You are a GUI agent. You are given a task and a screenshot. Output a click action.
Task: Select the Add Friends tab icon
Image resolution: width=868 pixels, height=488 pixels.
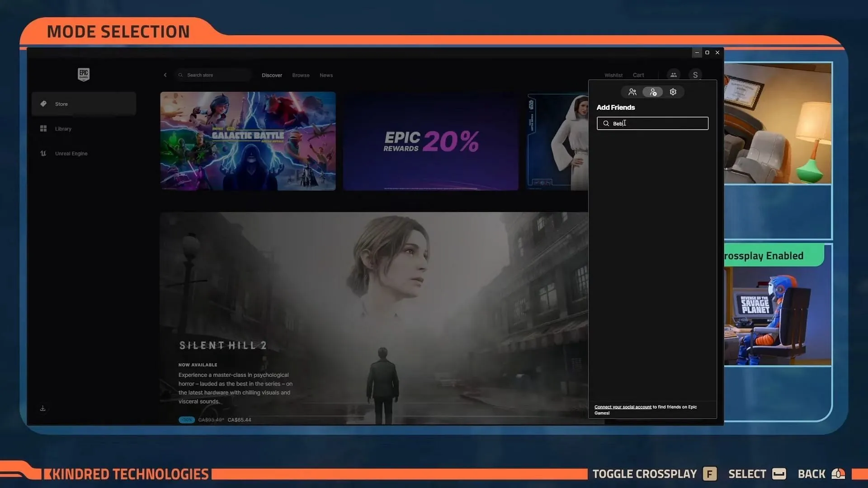653,92
